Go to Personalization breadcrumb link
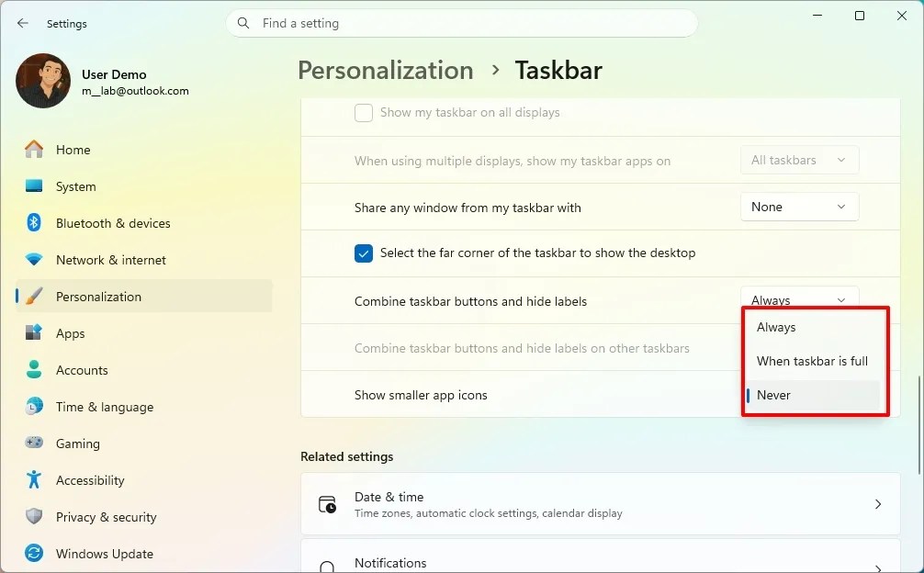 pos(386,70)
